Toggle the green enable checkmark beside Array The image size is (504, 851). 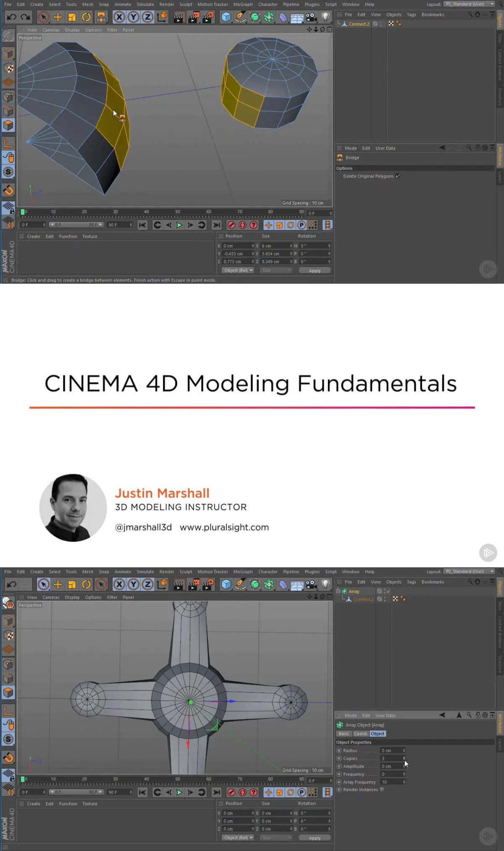388,591
